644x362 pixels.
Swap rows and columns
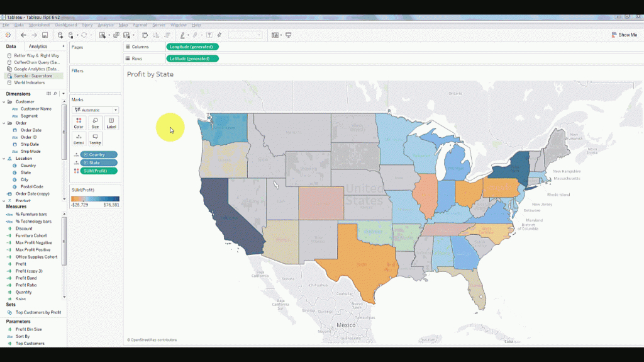pos(145,35)
